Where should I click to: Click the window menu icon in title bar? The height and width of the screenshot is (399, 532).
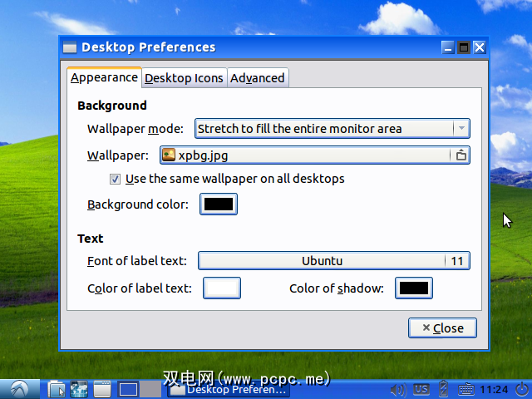pos(70,47)
